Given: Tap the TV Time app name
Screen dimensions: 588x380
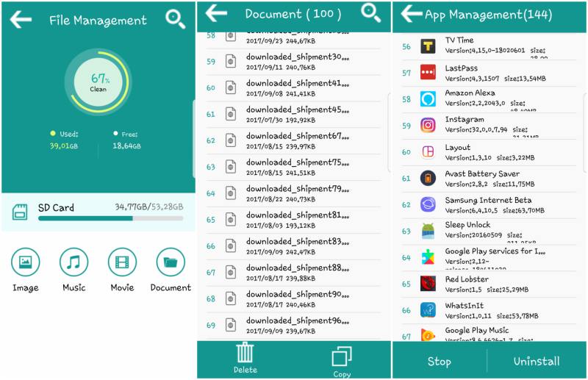Looking at the screenshot, I should pyautogui.click(x=459, y=40).
